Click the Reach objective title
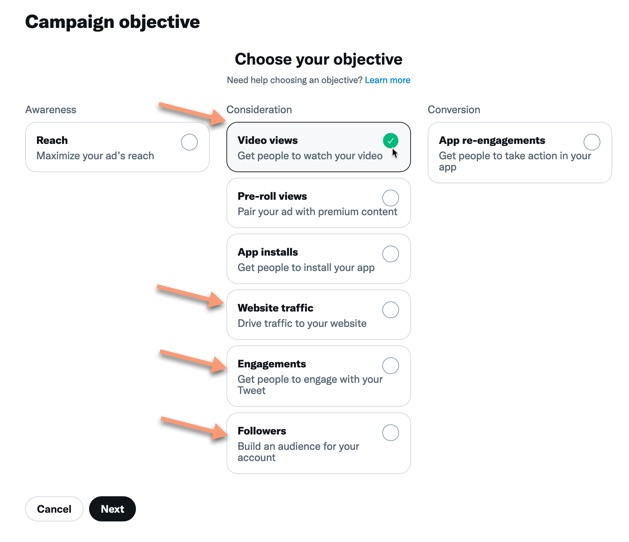 pos(52,140)
